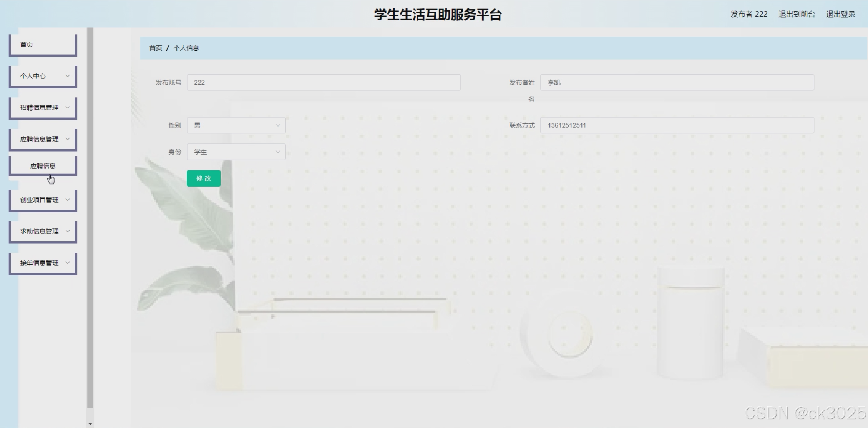This screenshot has height=428, width=868.
Task: Focus the 发布者姓名 input field
Action: (677, 82)
